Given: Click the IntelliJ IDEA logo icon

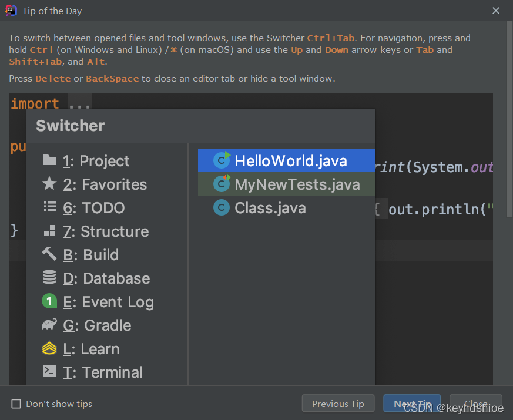Looking at the screenshot, I should click(11, 11).
